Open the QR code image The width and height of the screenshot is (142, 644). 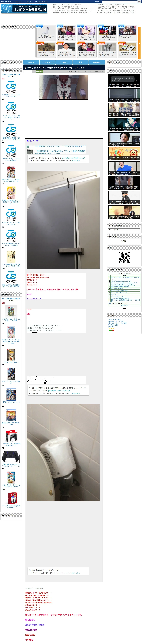124,257
